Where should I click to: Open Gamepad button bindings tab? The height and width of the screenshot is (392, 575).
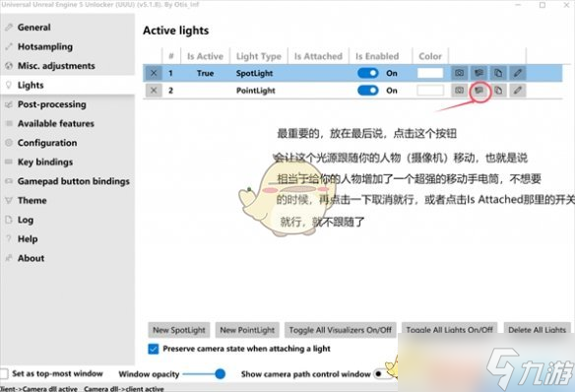click(68, 181)
